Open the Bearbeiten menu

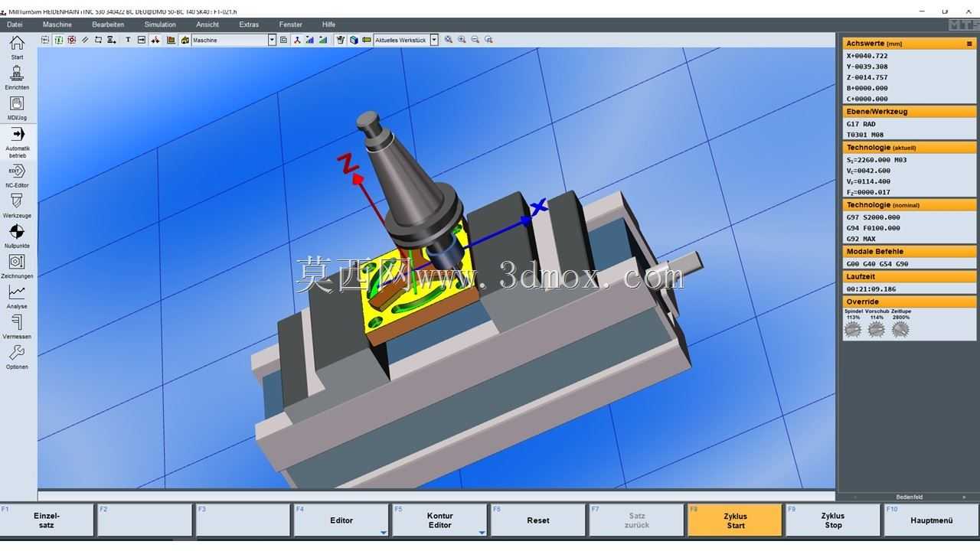point(108,24)
